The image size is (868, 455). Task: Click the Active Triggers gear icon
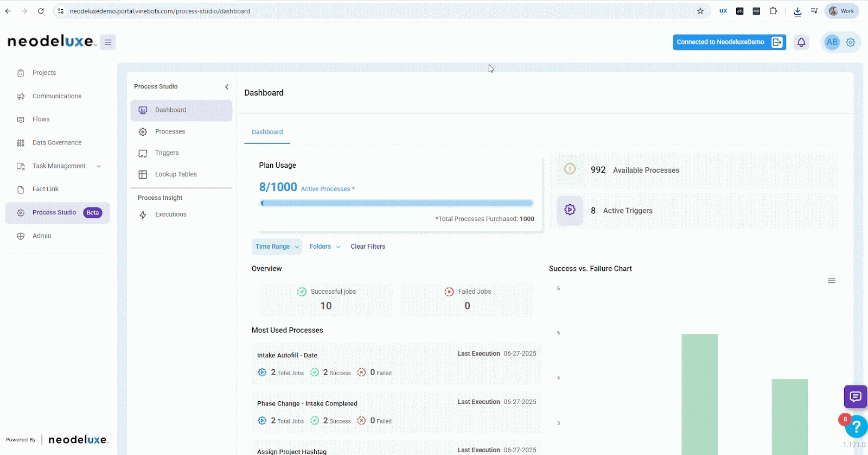[x=570, y=210]
